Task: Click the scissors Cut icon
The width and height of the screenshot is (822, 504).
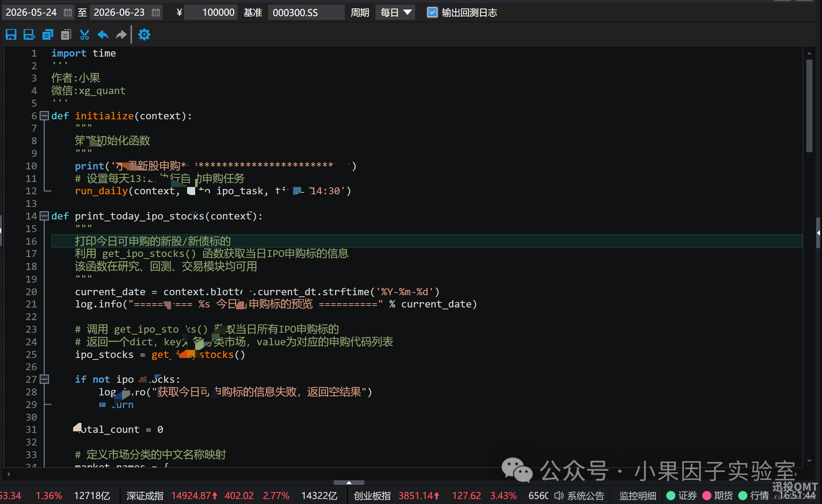Action: [x=85, y=35]
